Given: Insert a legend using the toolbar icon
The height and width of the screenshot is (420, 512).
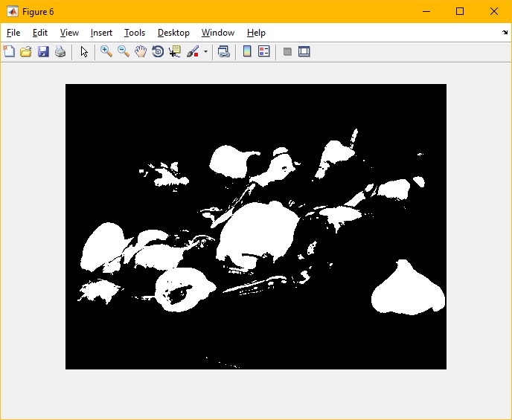Looking at the screenshot, I should (264, 52).
